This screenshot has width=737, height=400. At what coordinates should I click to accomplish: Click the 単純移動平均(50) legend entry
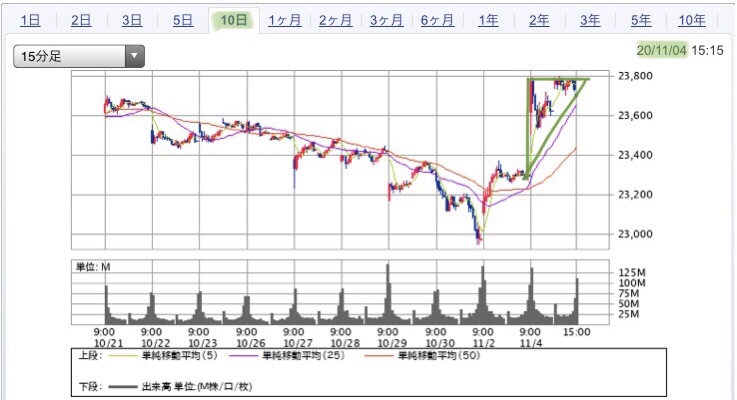click(x=422, y=356)
